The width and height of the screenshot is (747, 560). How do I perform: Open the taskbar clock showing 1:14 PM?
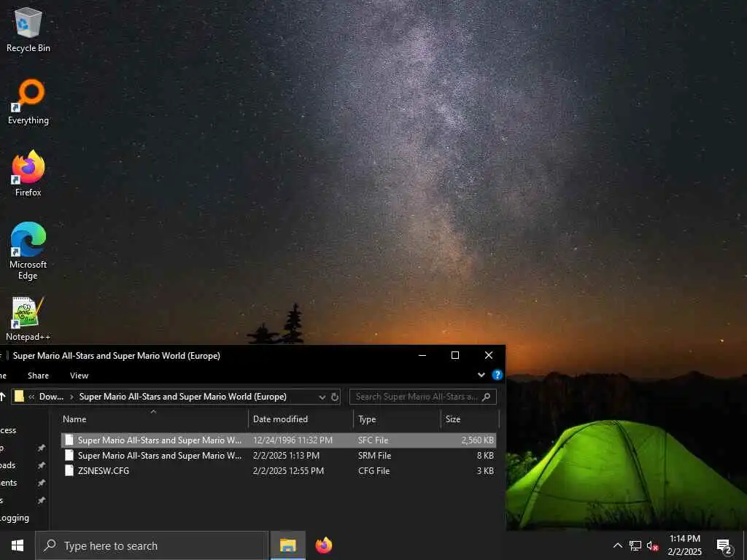[x=684, y=545]
